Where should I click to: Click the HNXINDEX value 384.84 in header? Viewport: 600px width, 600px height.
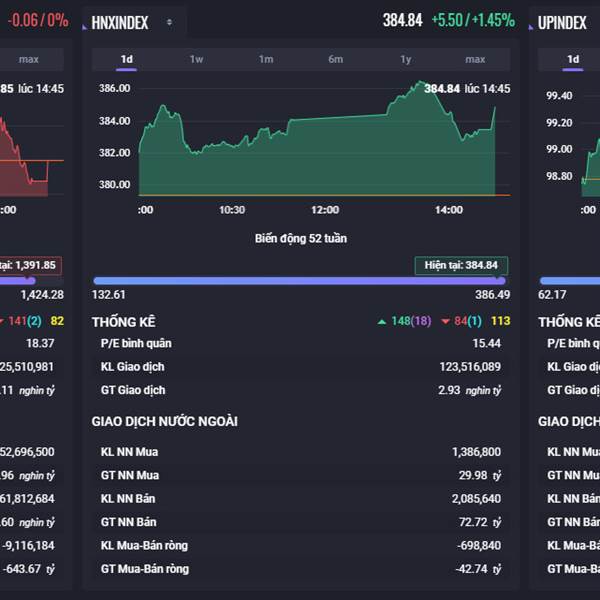(403, 20)
